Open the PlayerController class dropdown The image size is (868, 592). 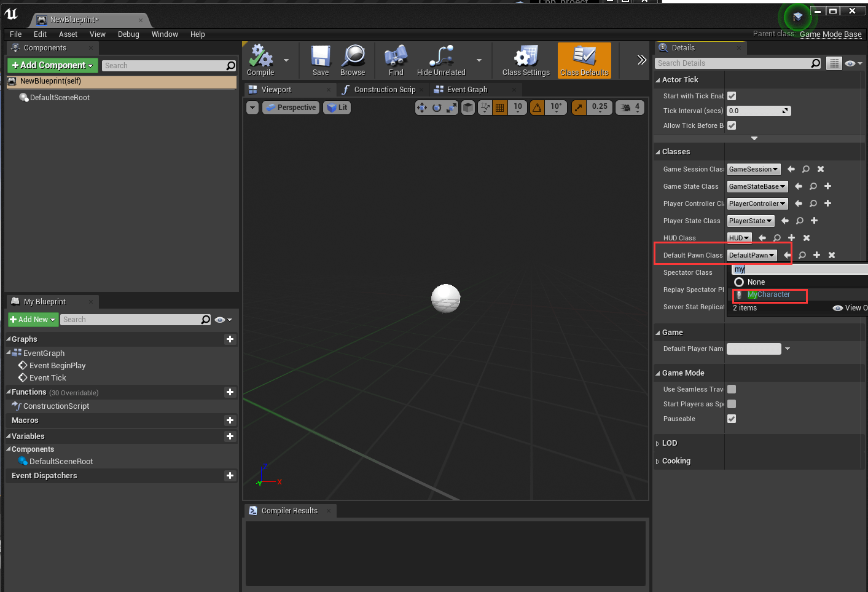pyautogui.click(x=757, y=203)
